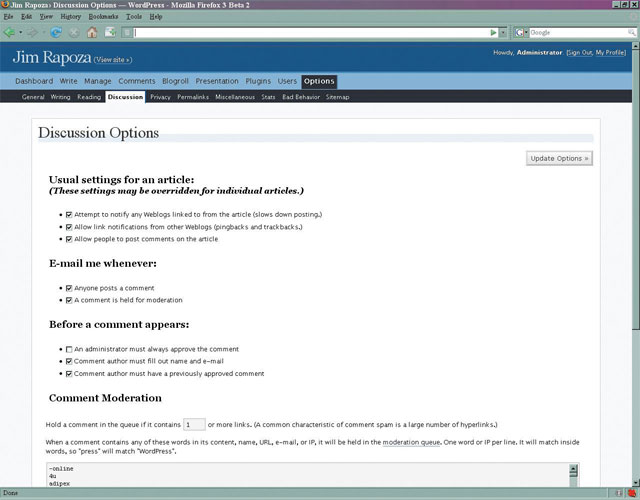Follow the 'moderation queue' link
Viewport: 640px width, 500px height.
pyautogui.click(x=411, y=442)
